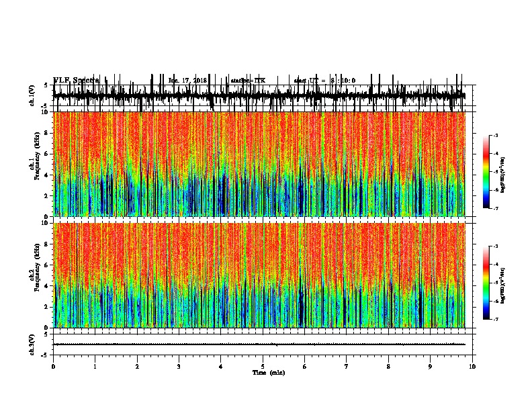The height and width of the screenshot is (411, 532).
Task: Click time axis tick label 1
Action: pyautogui.click(x=95, y=367)
